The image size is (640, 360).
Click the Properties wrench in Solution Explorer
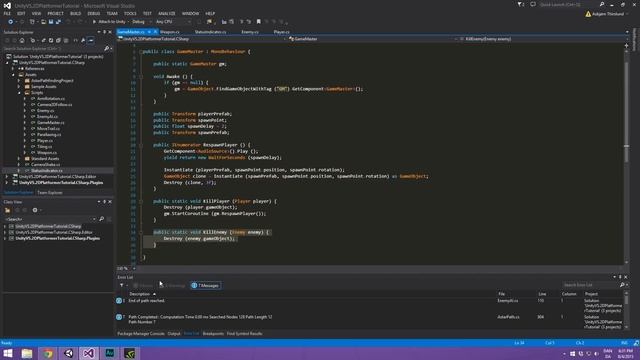coord(83,40)
